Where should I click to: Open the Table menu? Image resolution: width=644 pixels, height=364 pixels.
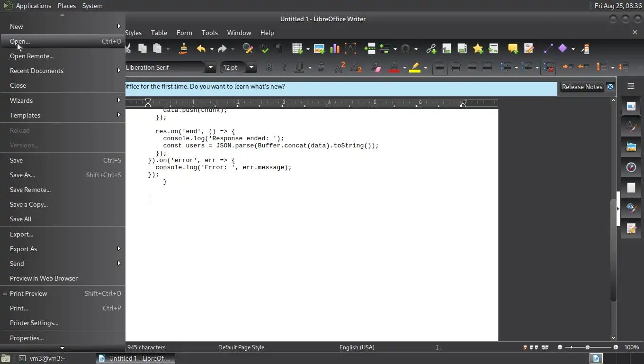click(159, 33)
